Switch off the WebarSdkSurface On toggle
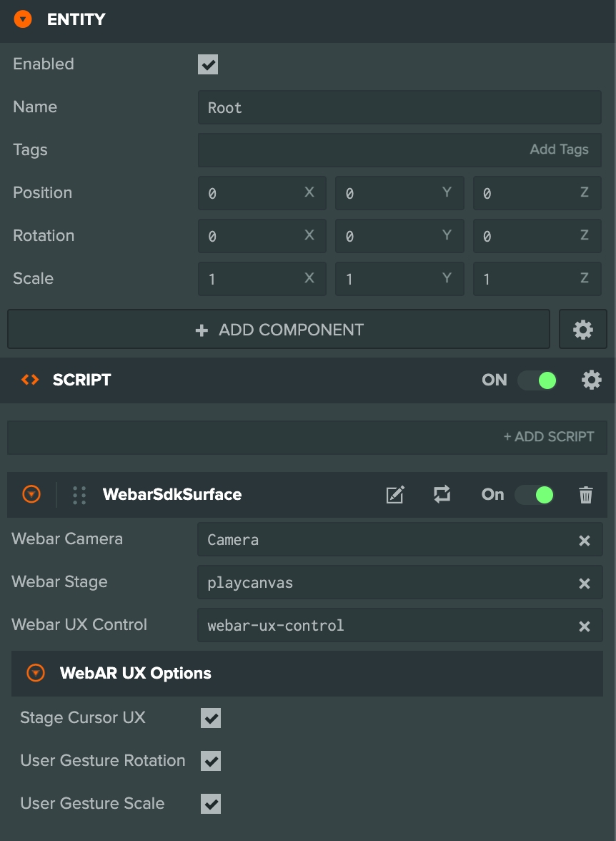This screenshot has height=841, width=616. 535,495
